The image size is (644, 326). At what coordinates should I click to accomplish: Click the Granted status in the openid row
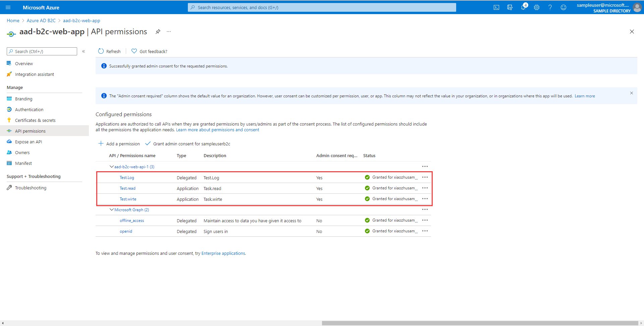pyautogui.click(x=391, y=231)
